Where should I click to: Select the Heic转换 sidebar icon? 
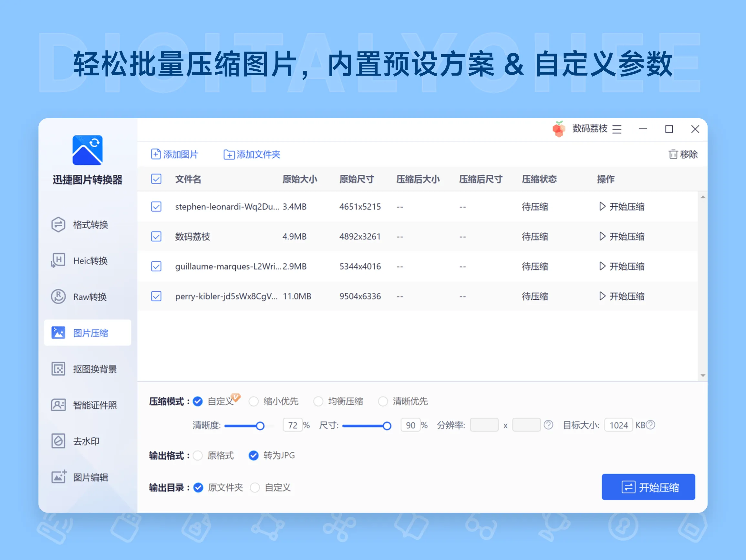[x=58, y=260]
